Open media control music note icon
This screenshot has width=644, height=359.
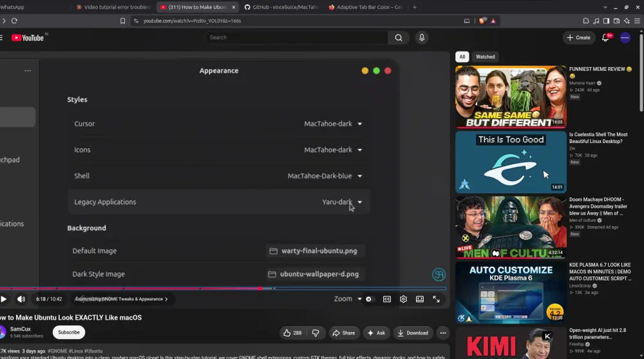point(596,21)
